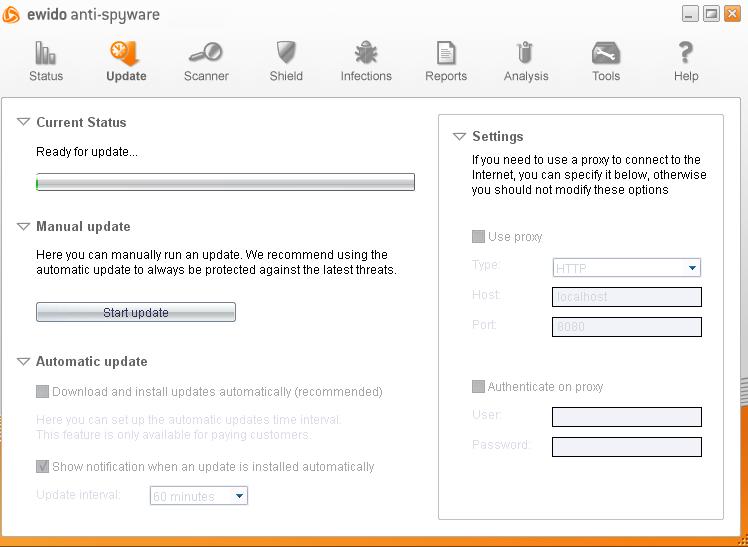The height and width of the screenshot is (547, 748).
Task: Enable Authenticate on proxy checkbox
Action: click(x=478, y=386)
